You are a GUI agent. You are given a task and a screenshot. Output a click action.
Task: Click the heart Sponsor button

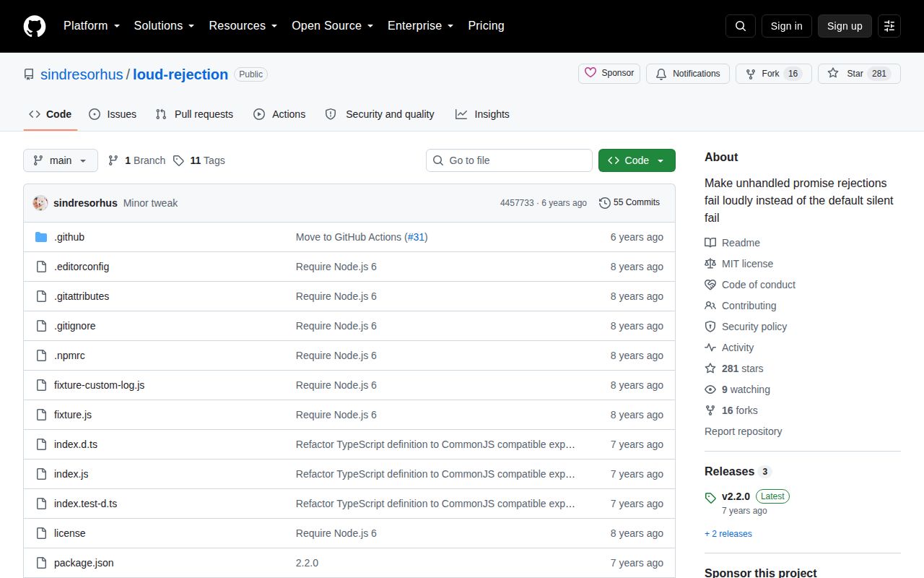click(609, 74)
